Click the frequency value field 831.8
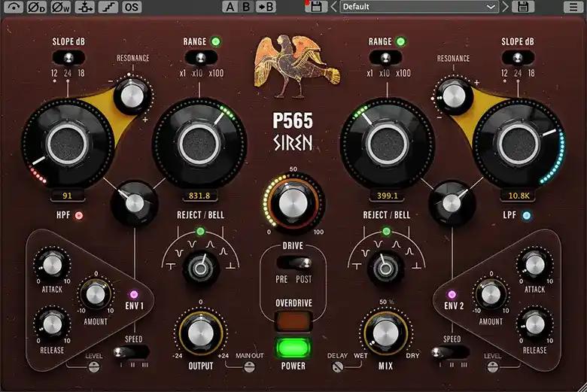The width and height of the screenshot is (587, 392). tap(199, 196)
